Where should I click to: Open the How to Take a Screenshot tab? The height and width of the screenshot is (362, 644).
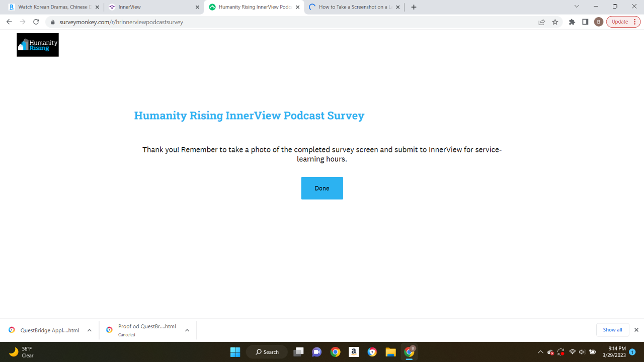(x=354, y=7)
